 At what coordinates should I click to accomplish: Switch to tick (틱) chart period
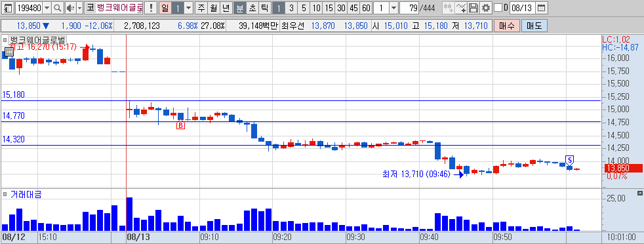click(x=264, y=8)
